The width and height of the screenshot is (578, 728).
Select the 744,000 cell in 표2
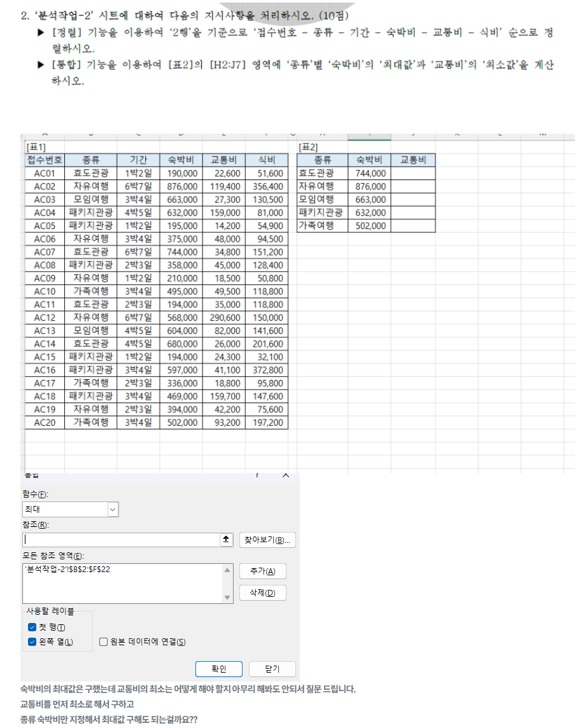tap(369, 173)
